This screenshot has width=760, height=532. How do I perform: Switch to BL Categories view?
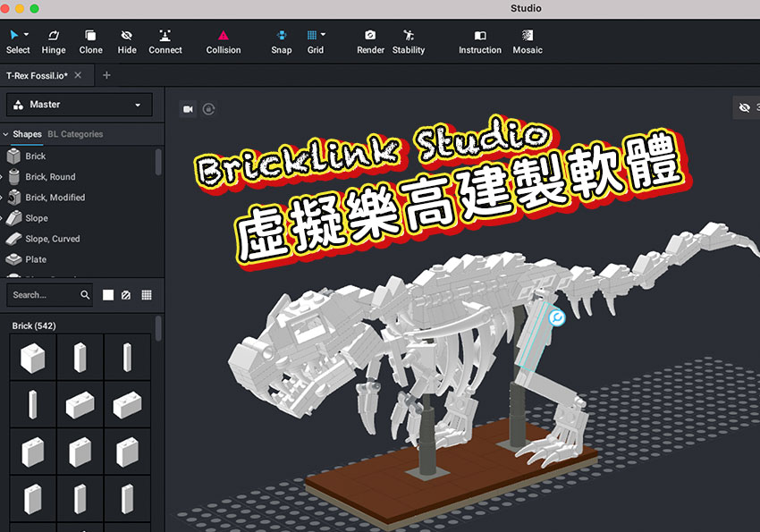[75, 134]
